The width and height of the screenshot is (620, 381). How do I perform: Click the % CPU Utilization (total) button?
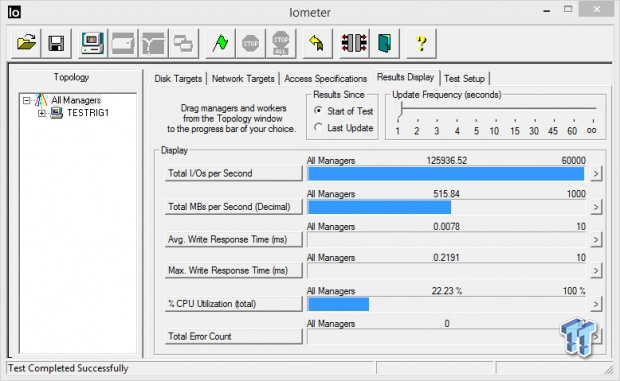(x=234, y=304)
